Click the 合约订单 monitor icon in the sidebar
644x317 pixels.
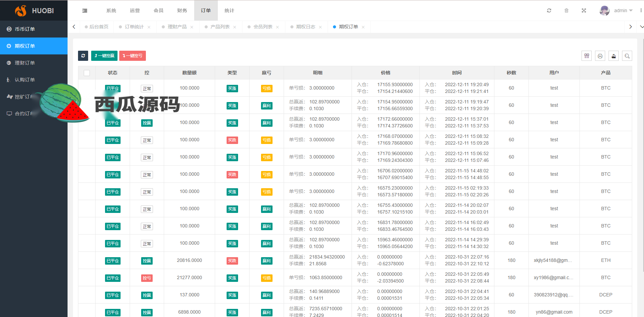pyautogui.click(x=9, y=114)
